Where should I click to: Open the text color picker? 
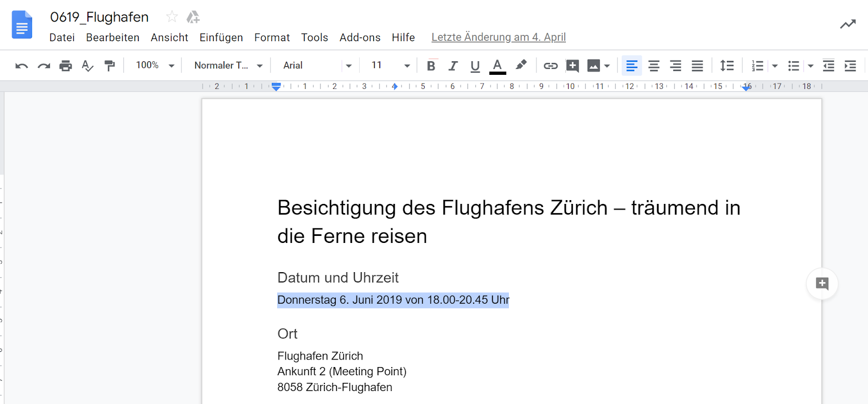(497, 66)
